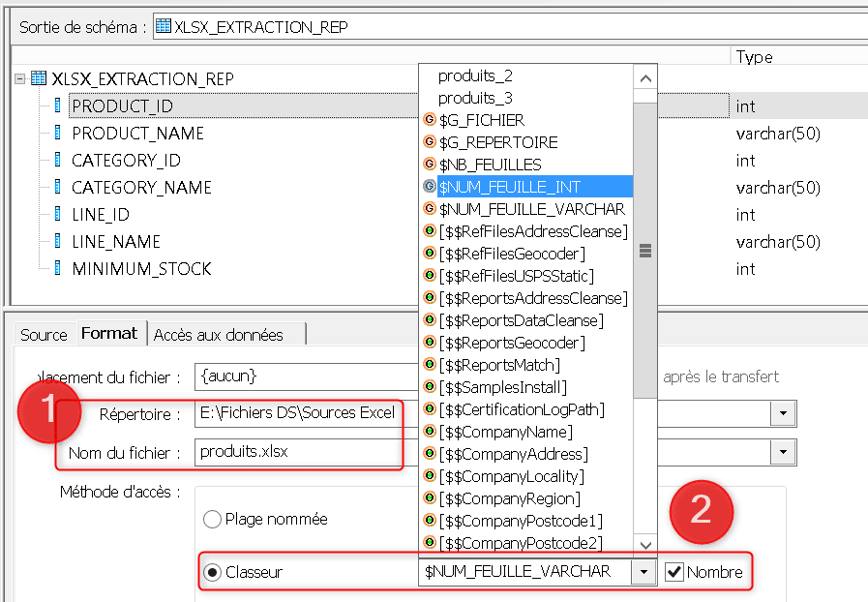The image size is (868, 602).
Task: Click the [$$CompanyName] substitution parameter icon
Action: (x=430, y=432)
